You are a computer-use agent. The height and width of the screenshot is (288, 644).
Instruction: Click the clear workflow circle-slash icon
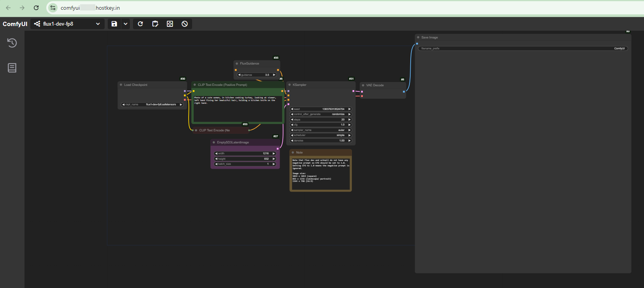click(x=185, y=24)
